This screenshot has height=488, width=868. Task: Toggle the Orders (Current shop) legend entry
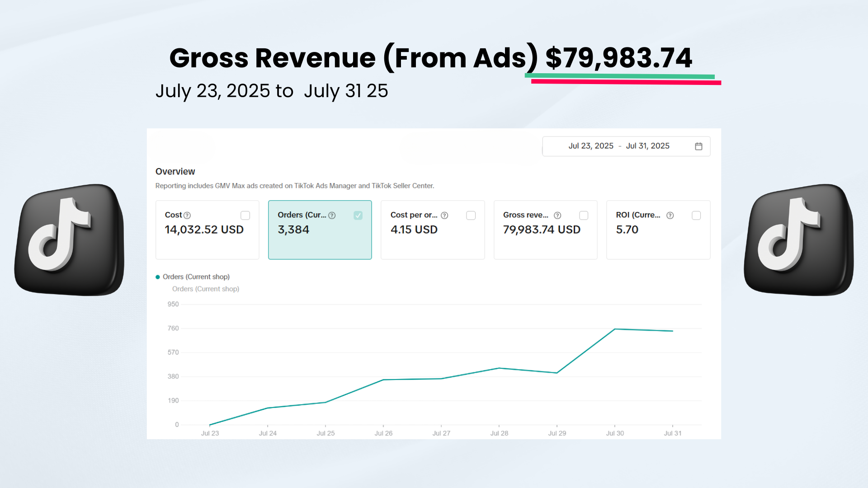point(196,277)
